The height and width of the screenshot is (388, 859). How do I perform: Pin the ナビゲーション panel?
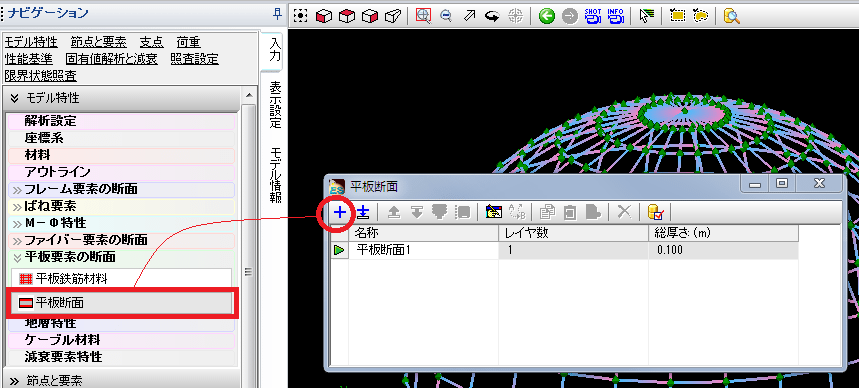point(277,14)
